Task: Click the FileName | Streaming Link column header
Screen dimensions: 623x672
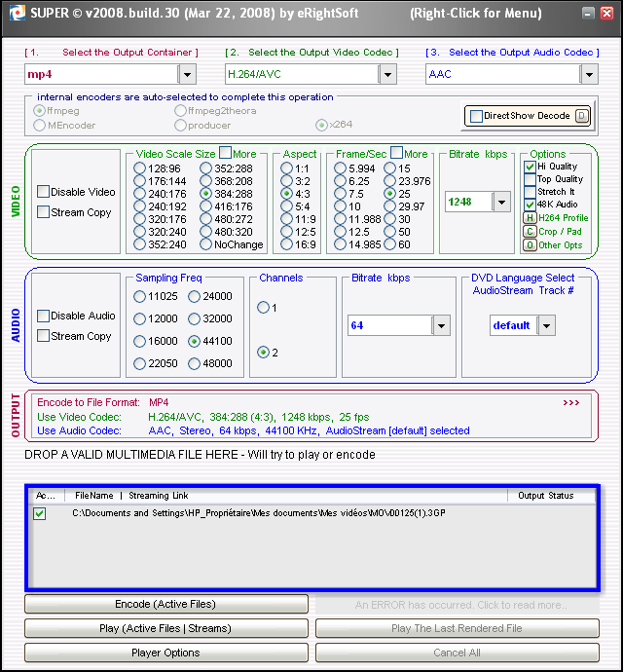Action: 286,496
